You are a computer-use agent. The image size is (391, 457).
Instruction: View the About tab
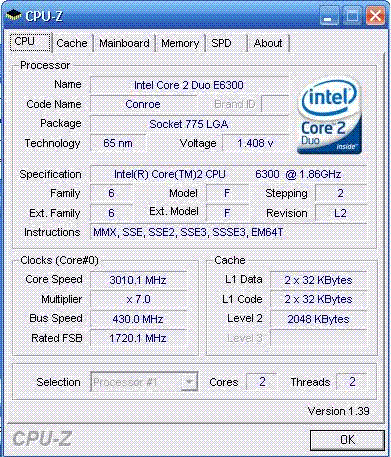(x=268, y=43)
